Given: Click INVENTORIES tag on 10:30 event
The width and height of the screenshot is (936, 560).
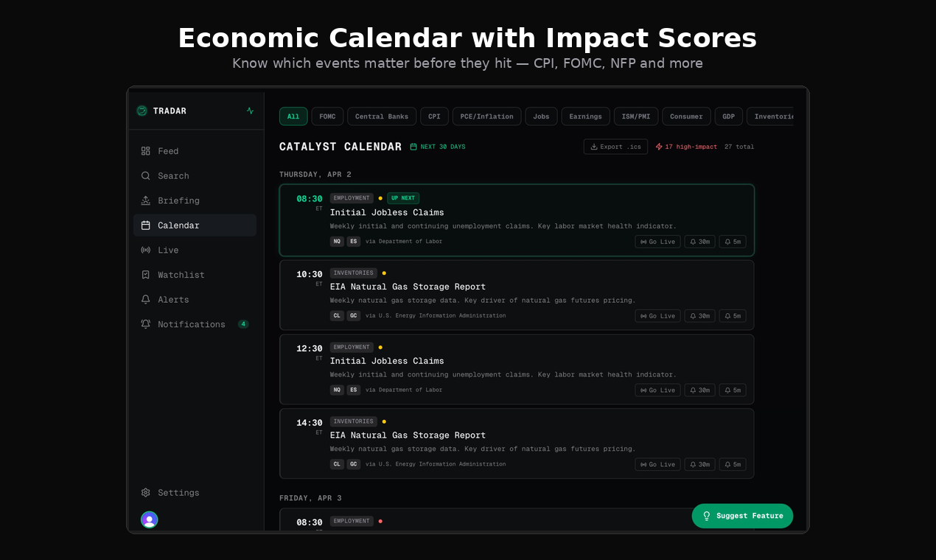Looking at the screenshot, I should coord(354,273).
